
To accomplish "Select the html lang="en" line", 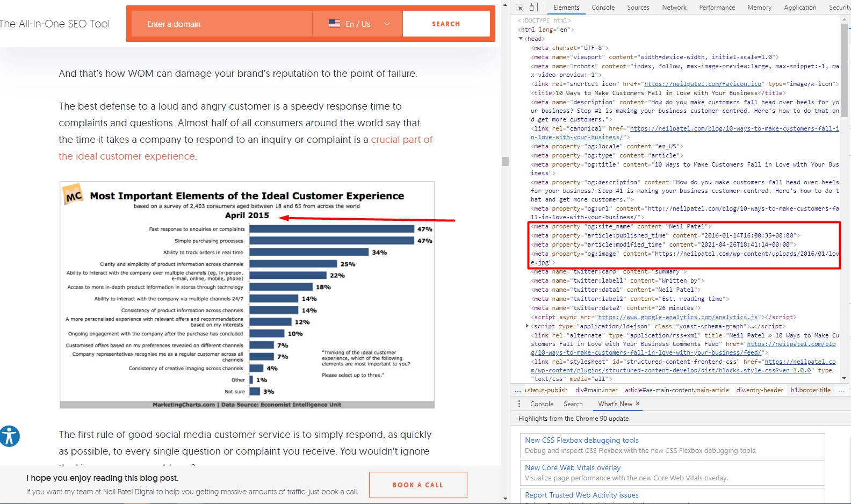I will coord(546,30).
